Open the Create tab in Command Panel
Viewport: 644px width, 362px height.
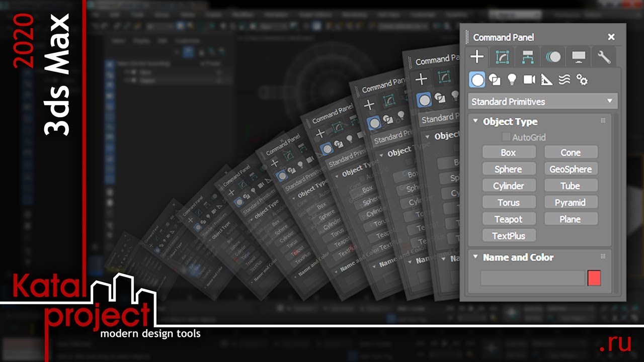click(x=477, y=57)
